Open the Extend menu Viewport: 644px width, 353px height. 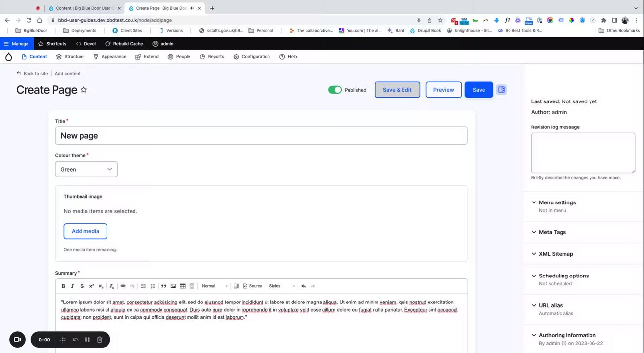click(x=147, y=57)
